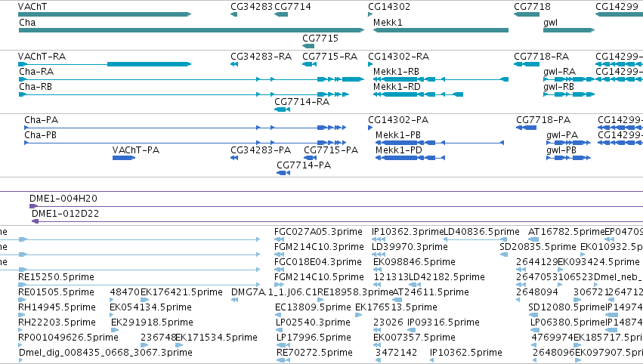Click the RE01505.5prime EST label
The width and height of the screenshot is (643, 364).
[56, 292]
